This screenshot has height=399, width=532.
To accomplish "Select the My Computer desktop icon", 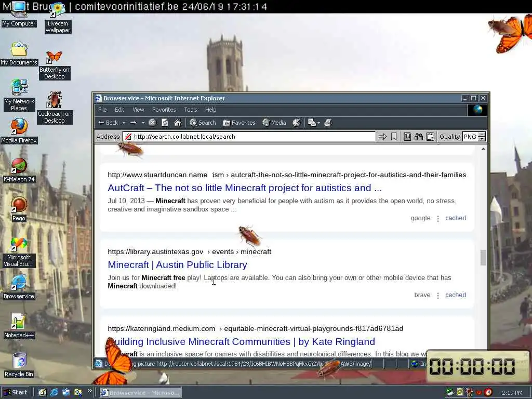I will click(19, 14).
